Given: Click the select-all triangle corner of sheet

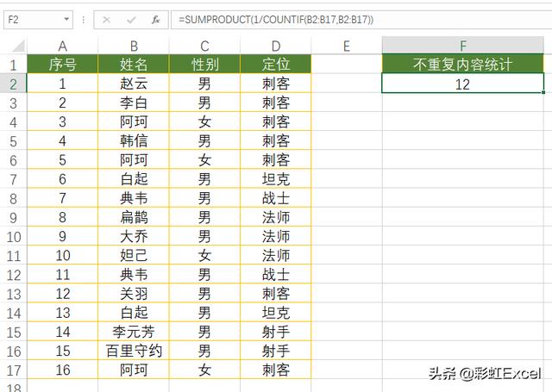Looking at the screenshot, I should (18, 46).
